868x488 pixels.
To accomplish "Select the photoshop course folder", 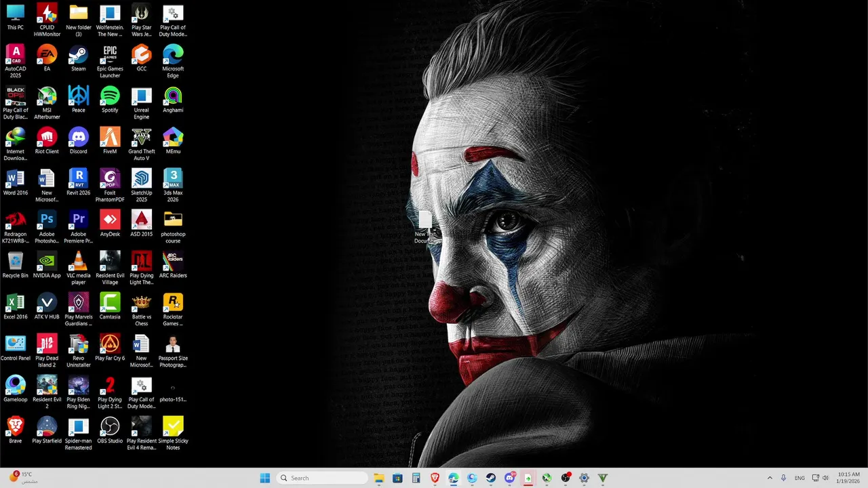I will 173,227.
